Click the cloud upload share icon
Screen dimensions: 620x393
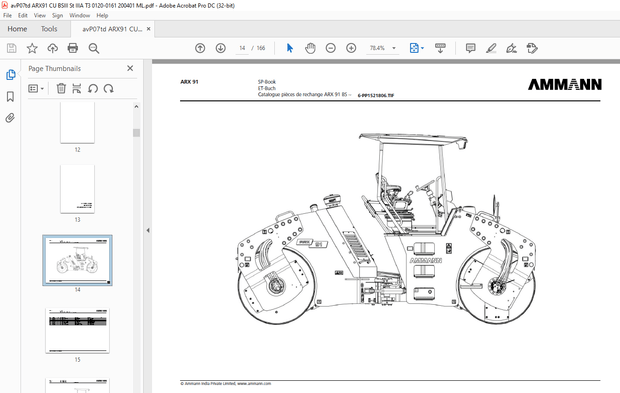[x=53, y=48]
